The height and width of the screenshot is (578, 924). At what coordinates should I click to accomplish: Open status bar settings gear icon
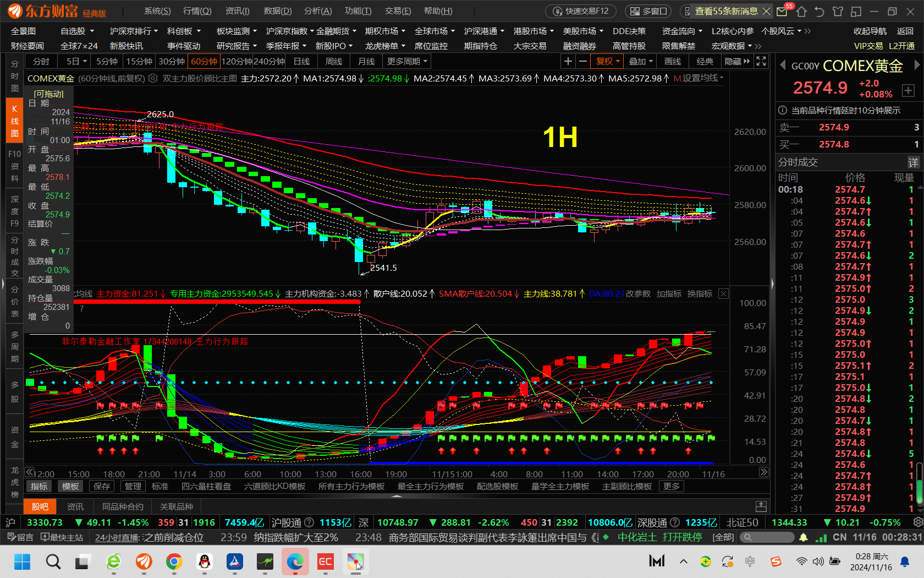[917, 522]
